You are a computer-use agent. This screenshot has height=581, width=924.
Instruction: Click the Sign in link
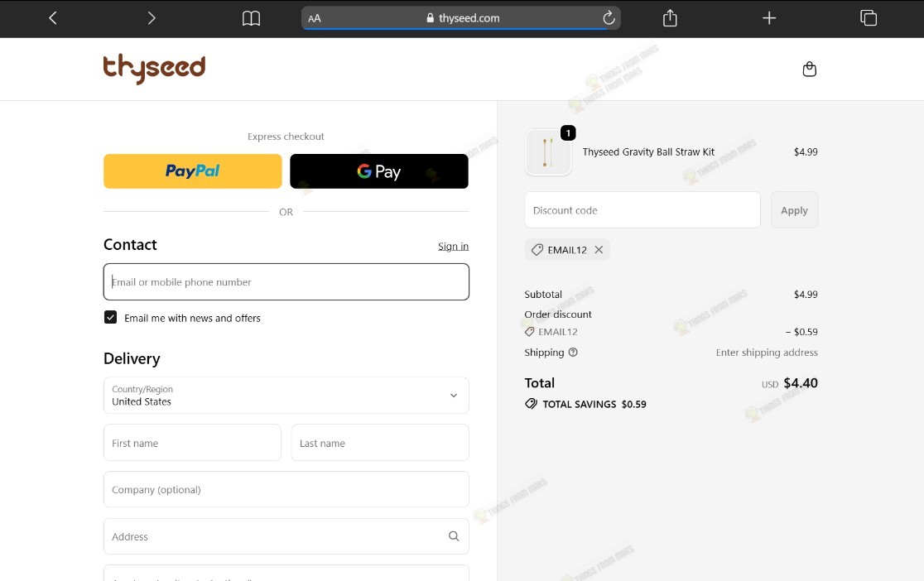point(453,247)
